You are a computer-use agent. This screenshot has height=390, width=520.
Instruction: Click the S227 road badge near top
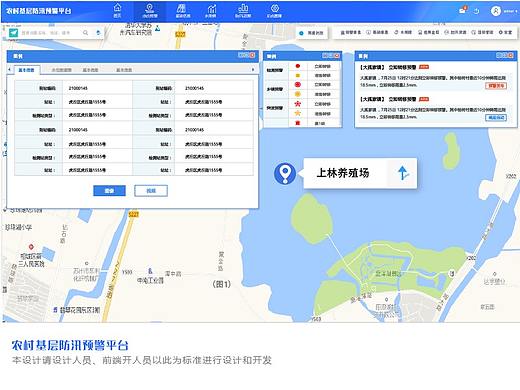point(180,34)
